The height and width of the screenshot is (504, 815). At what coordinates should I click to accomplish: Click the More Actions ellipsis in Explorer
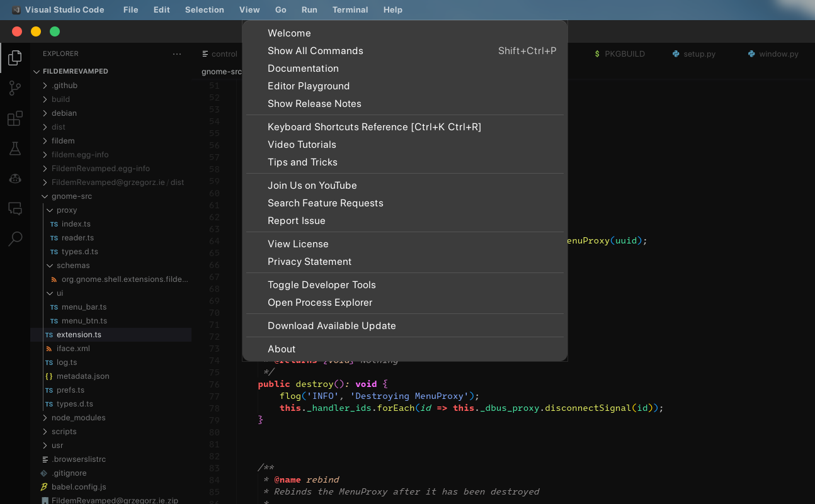coord(176,54)
